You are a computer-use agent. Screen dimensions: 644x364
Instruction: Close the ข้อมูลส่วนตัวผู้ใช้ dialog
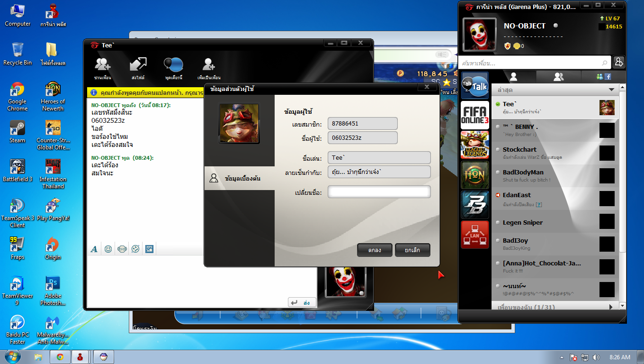tap(427, 87)
